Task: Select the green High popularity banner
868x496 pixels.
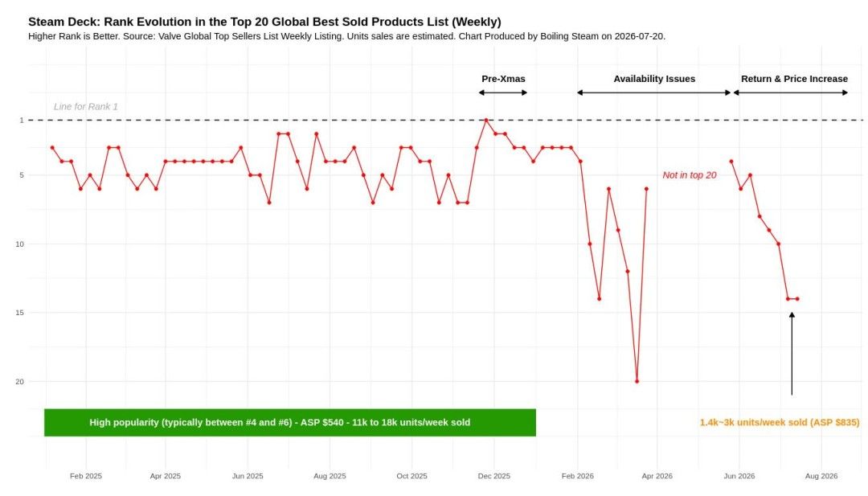Action: [290, 422]
